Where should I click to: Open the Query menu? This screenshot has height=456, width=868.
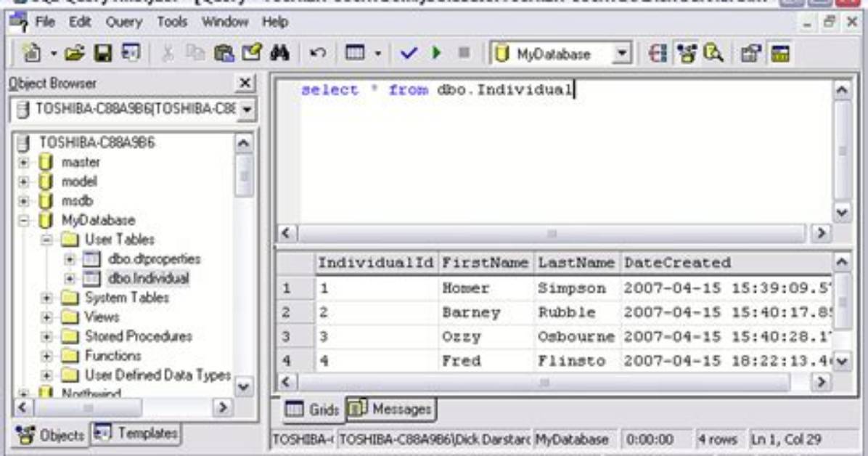pos(123,23)
